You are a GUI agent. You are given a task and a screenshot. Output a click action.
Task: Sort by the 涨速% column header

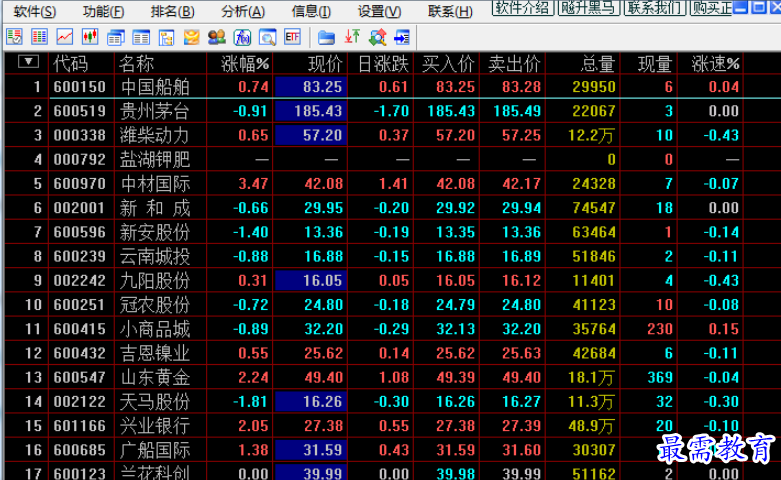715,64
